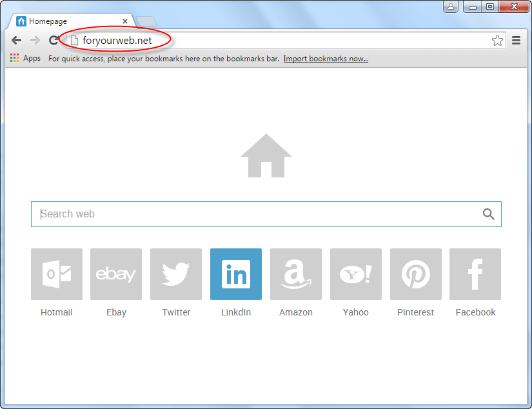Reload the page with the refresh icon
The image size is (532, 409).
click(x=54, y=41)
